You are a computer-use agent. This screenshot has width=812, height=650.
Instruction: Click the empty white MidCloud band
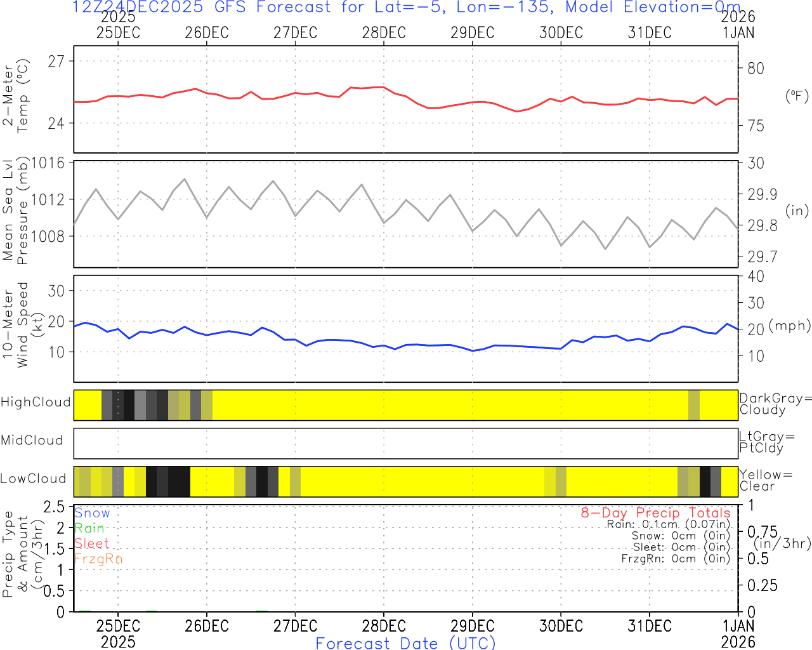406,443
